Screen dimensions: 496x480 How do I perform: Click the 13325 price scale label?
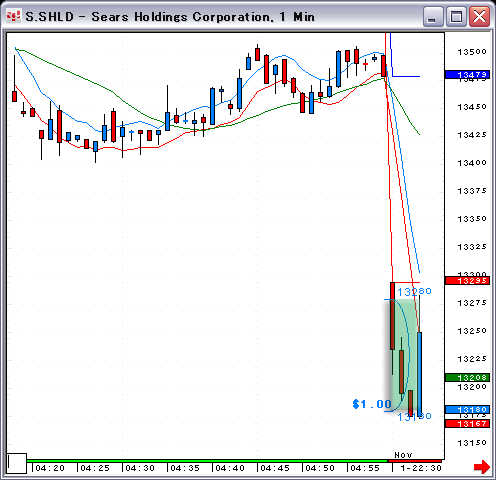pos(472,247)
